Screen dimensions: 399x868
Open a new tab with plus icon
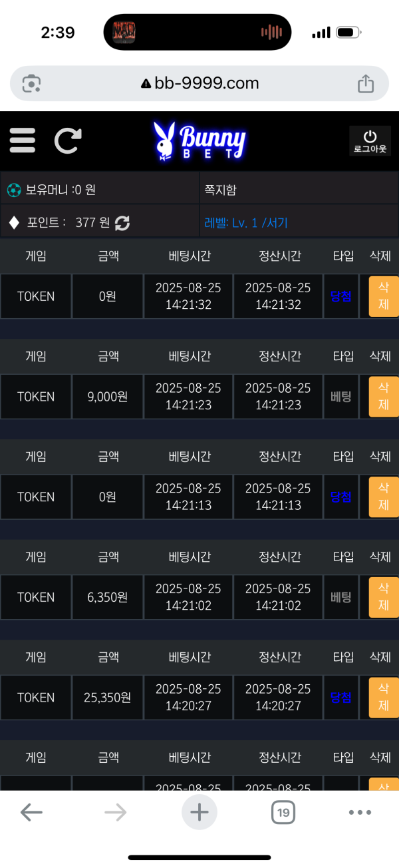click(199, 812)
